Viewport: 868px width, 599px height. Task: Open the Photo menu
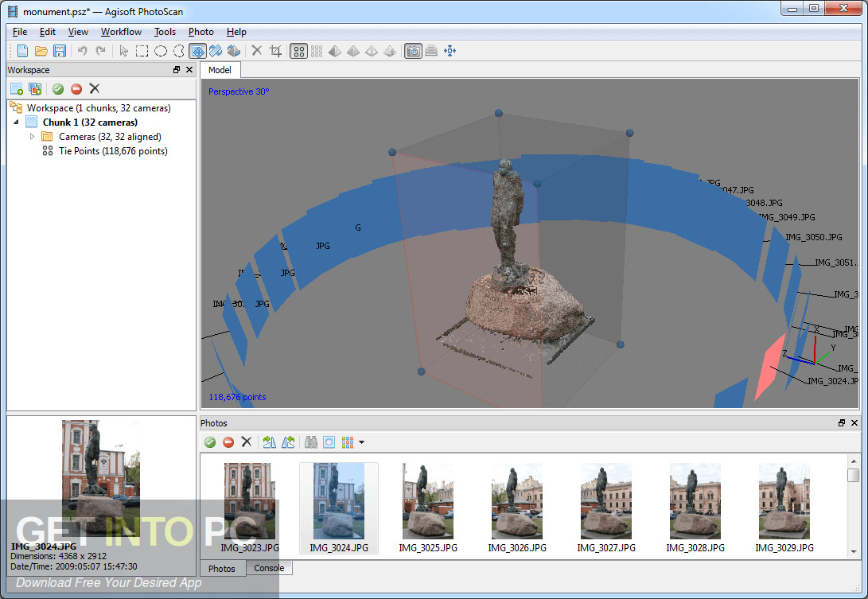[201, 32]
